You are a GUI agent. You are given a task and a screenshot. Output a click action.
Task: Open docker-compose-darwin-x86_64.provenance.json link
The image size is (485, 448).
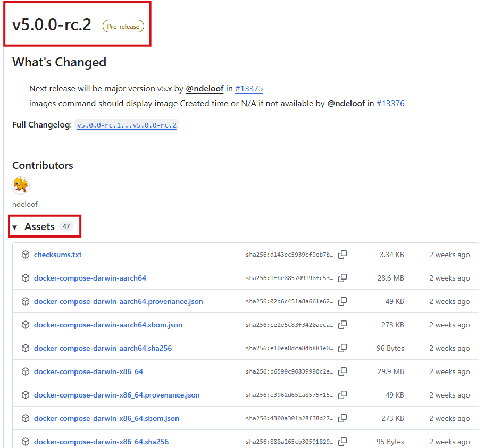tap(117, 395)
